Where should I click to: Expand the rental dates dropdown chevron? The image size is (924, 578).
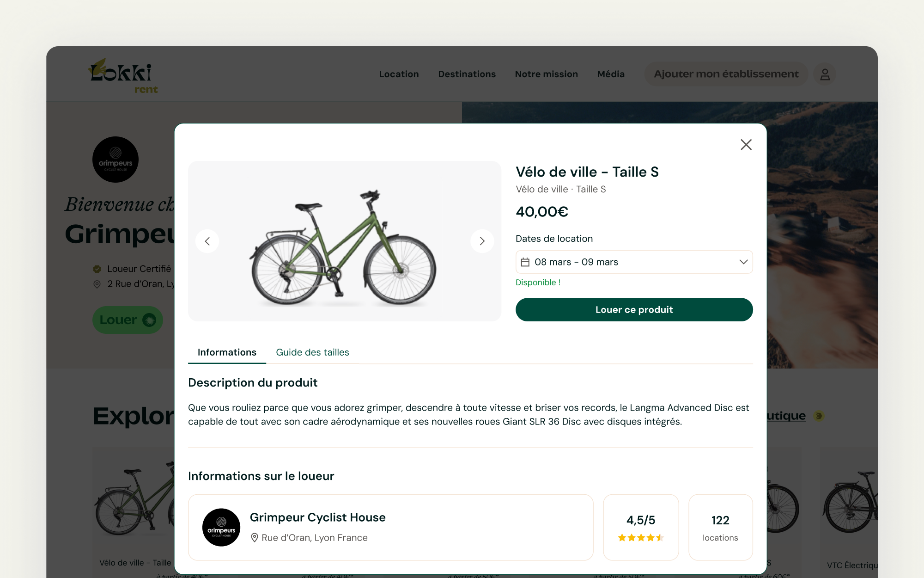pyautogui.click(x=743, y=262)
